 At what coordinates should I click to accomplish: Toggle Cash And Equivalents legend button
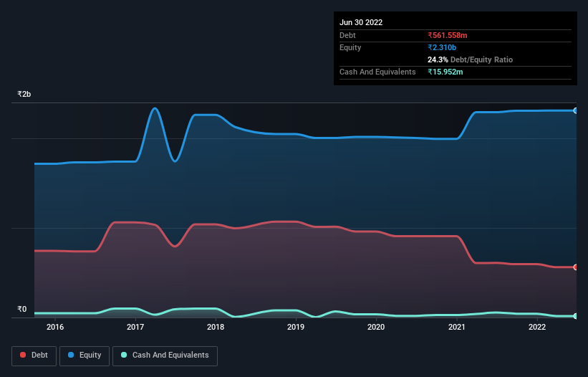pos(165,355)
